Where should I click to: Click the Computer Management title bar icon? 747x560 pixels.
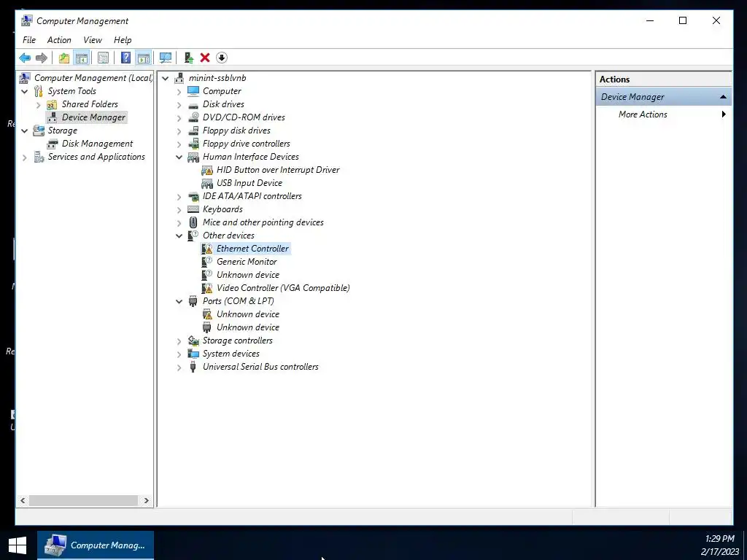coord(27,20)
